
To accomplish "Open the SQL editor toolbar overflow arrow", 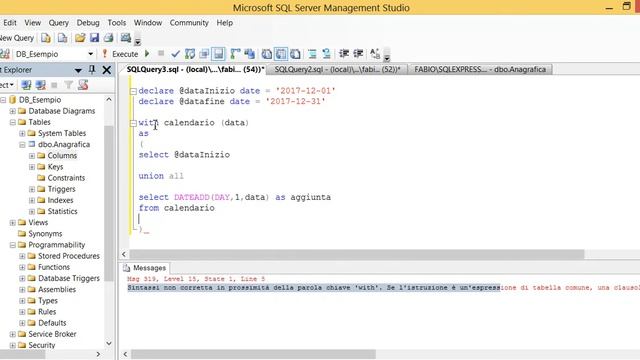I will 387,57.
